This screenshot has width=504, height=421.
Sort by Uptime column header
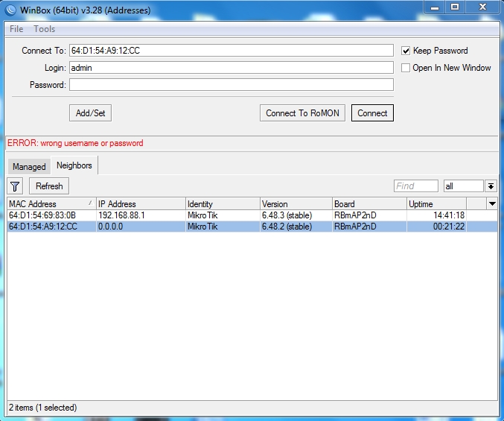coord(436,204)
